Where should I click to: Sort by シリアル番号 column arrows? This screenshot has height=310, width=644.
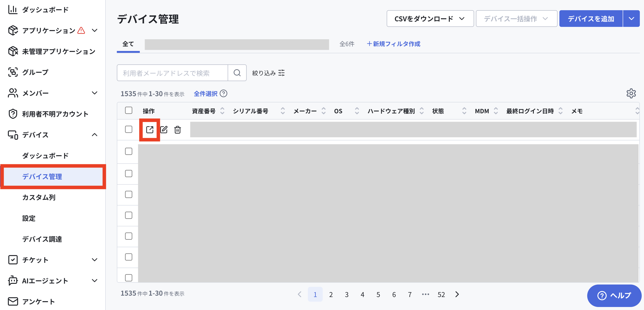283,111
